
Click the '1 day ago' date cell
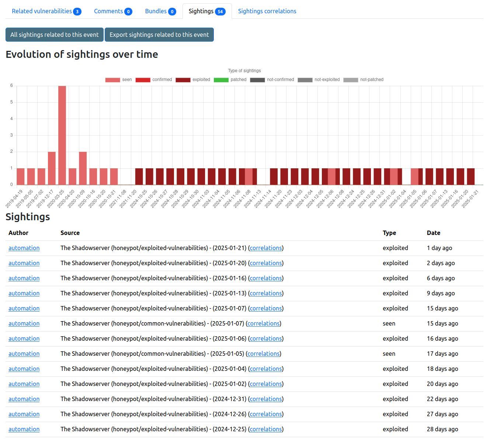pos(439,248)
